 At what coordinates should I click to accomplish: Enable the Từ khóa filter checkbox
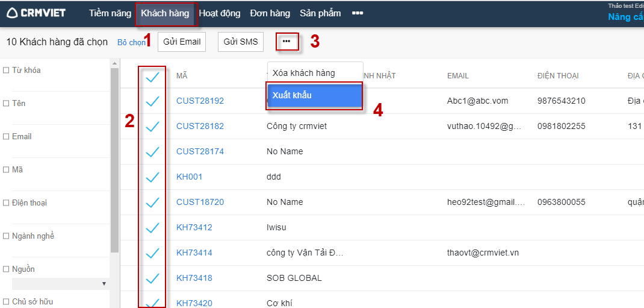[6, 71]
